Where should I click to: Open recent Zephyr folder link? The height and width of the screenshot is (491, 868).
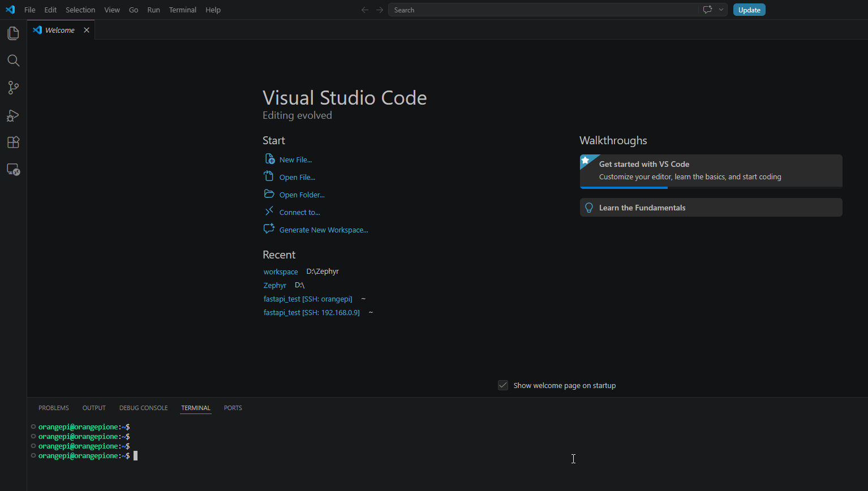pos(275,286)
